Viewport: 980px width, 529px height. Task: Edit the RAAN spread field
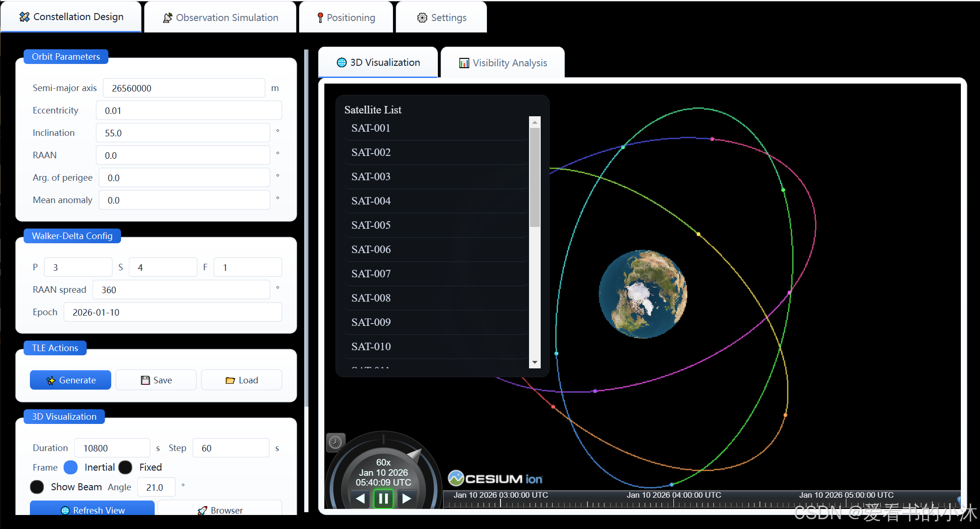181,290
